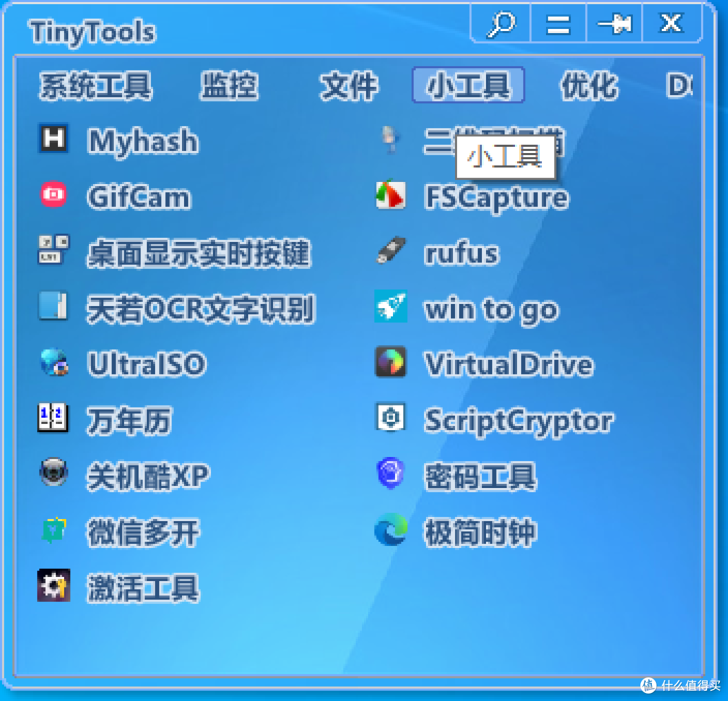Open the UltraISO label
This screenshot has height=701, width=728.
(x=147, y=365)
